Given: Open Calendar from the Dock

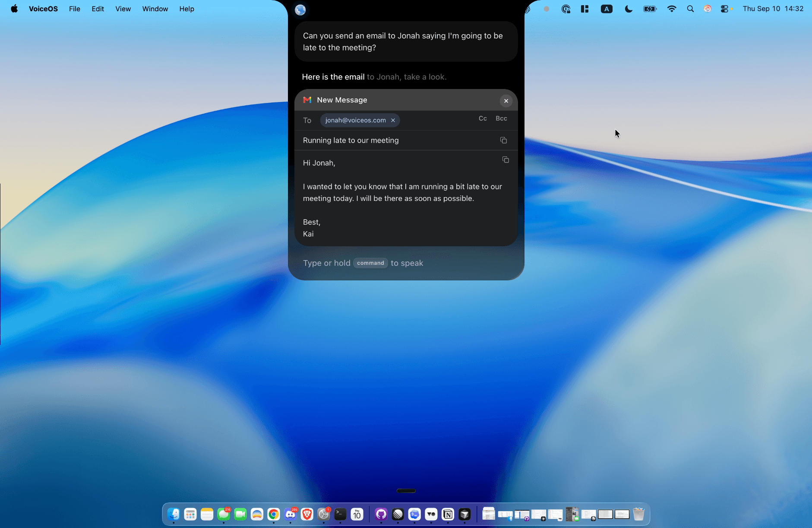Looking at the screenshot, I should point(357,514).
